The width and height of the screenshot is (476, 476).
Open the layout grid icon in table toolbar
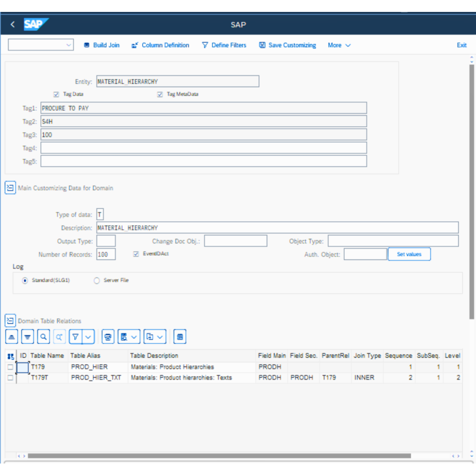coord(180,337)
